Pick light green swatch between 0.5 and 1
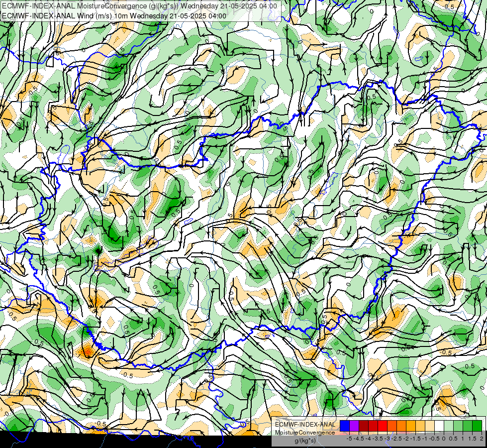The image size is (487, 448). click(458, 426)
